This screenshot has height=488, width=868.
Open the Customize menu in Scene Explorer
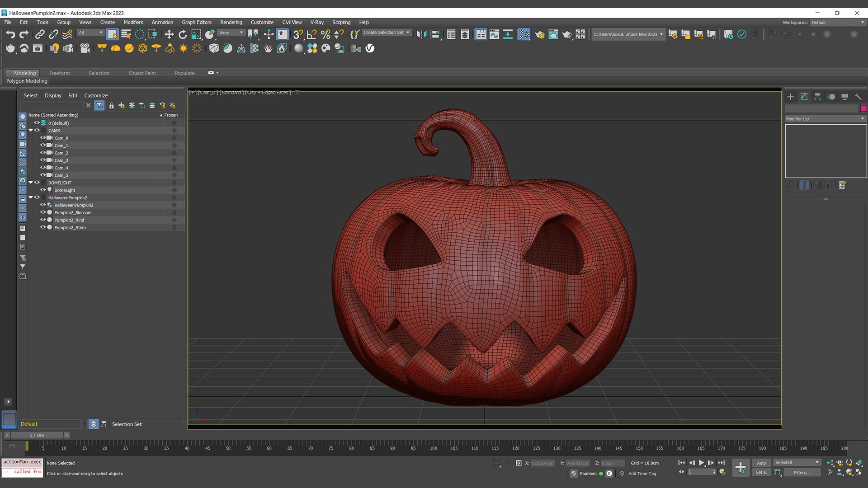[x=96, y=96]
